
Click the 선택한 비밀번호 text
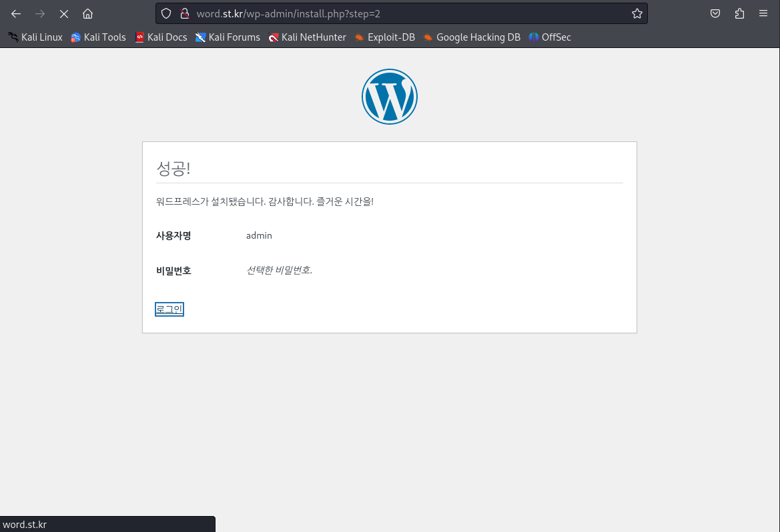click(x=279, y=270)
